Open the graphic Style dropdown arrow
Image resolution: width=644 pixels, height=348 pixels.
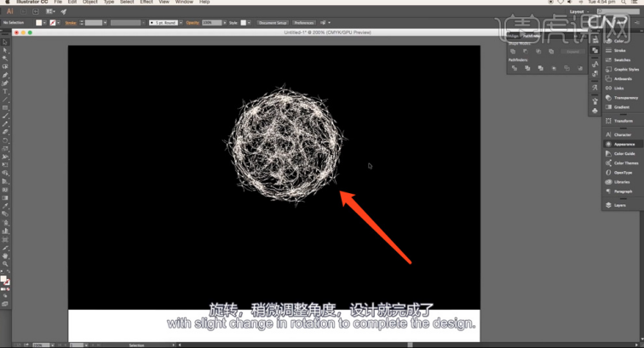249,23
